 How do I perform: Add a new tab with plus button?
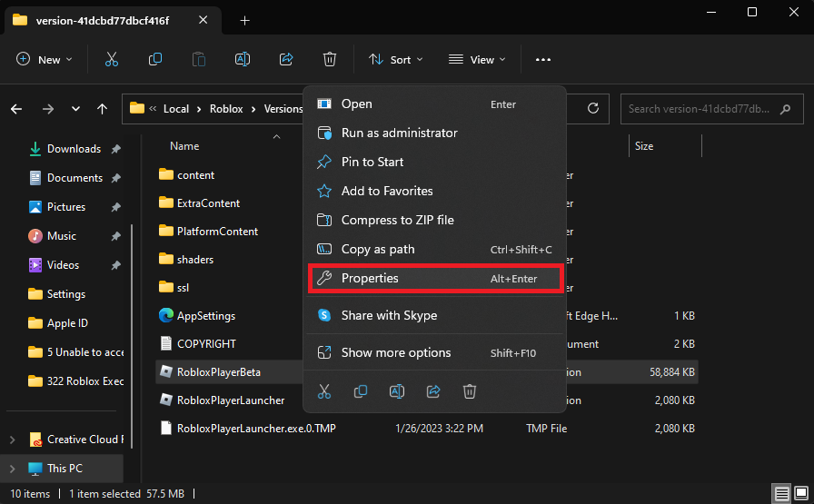coord(244,20)
